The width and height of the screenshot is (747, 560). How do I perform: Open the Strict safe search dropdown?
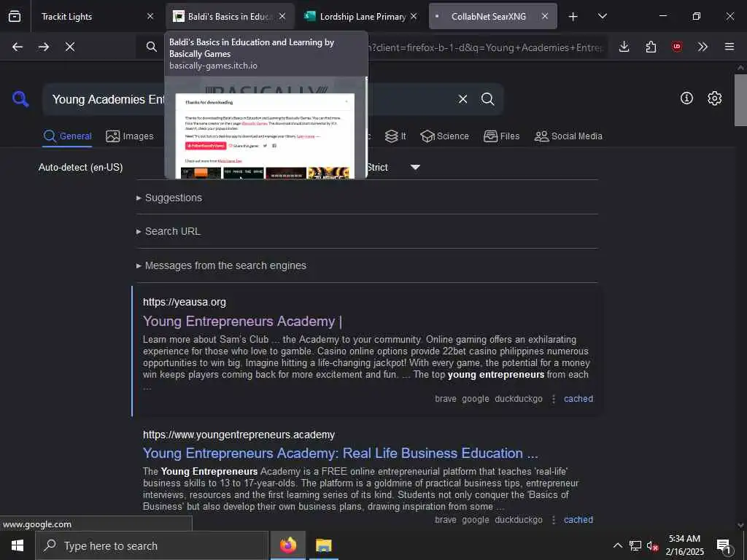(x=393, y=168)
